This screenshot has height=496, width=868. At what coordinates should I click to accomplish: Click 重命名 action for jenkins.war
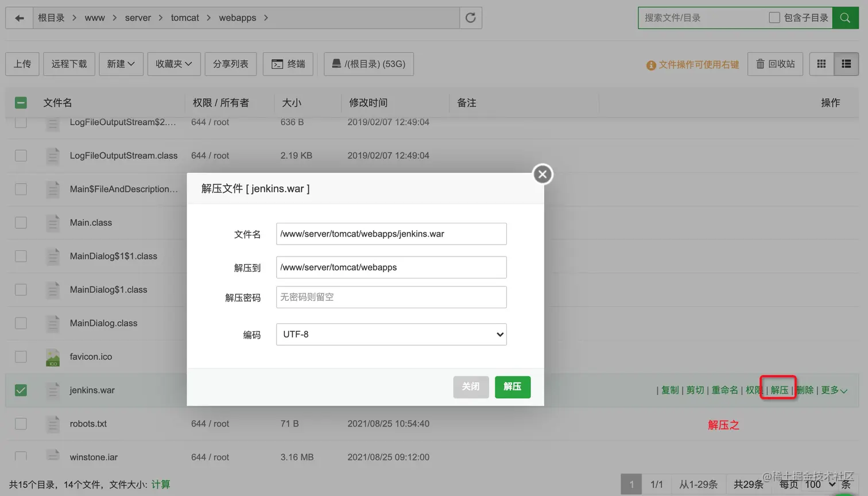click(725, 390)
